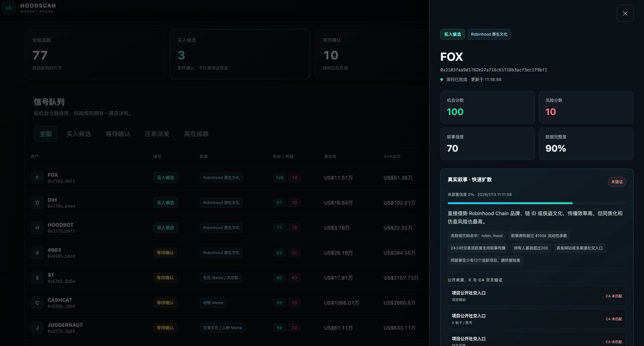Click the HOODSCAN bar-chart logo icon
The height and width of the screenshot is (346, 644).
[x=9, y=8]
